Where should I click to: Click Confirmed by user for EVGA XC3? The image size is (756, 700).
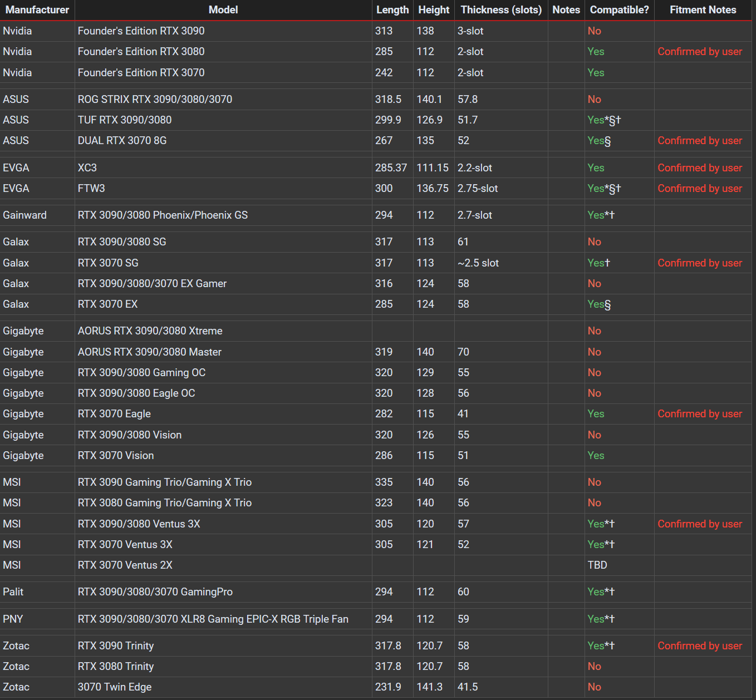click(700, 168)
